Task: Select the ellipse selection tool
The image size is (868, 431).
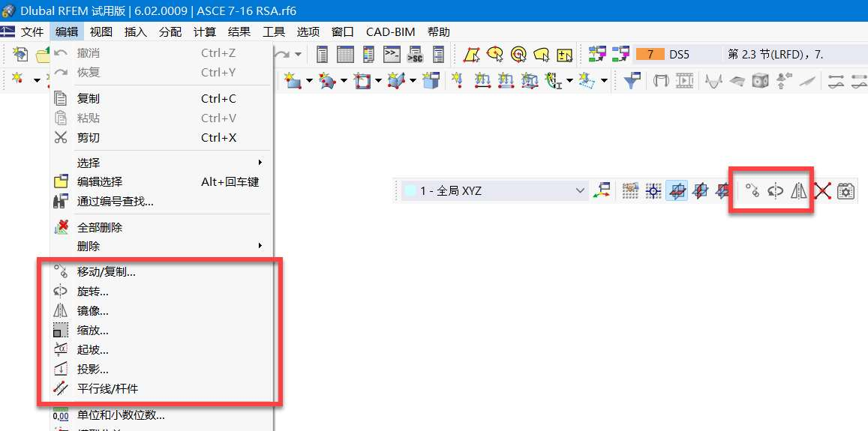Action: (x=494, y=54)
